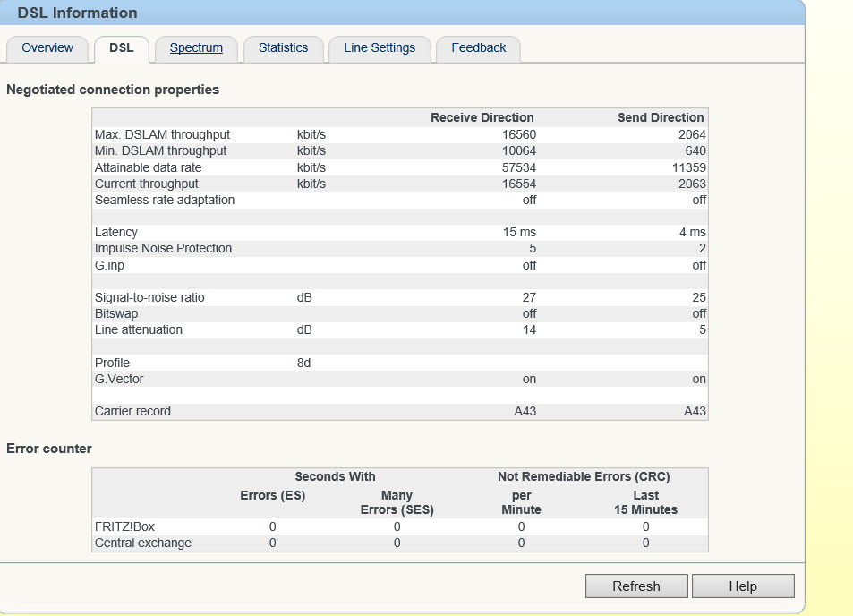This screenshot has height=616, width=853.
Task: Select the Central exchange row label
Action: (x=142, y=543)
